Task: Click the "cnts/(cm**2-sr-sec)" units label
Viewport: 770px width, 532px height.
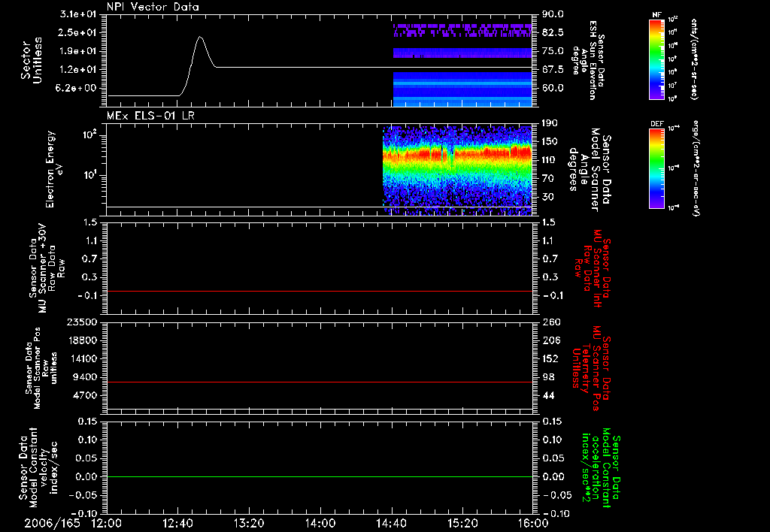Action: pyautogui.click(x=693, y=59)
